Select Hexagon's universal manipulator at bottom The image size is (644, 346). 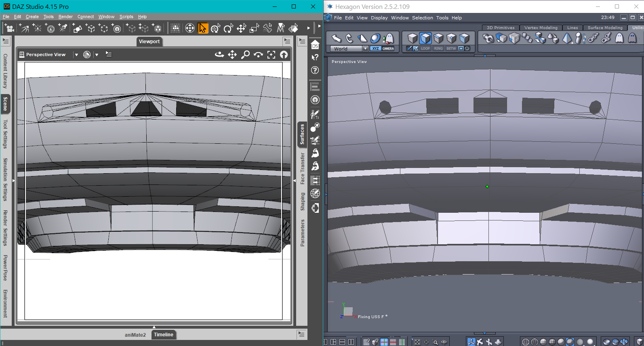tap(471, 342)
